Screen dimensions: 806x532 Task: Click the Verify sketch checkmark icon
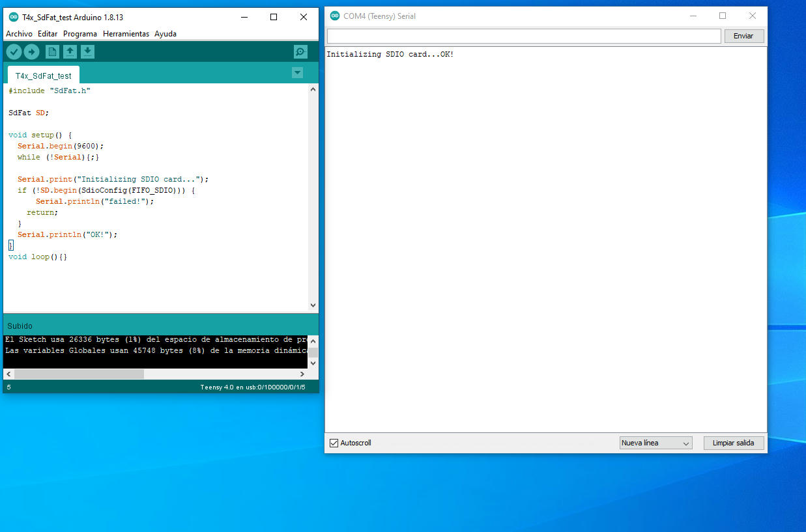(14, 52)
